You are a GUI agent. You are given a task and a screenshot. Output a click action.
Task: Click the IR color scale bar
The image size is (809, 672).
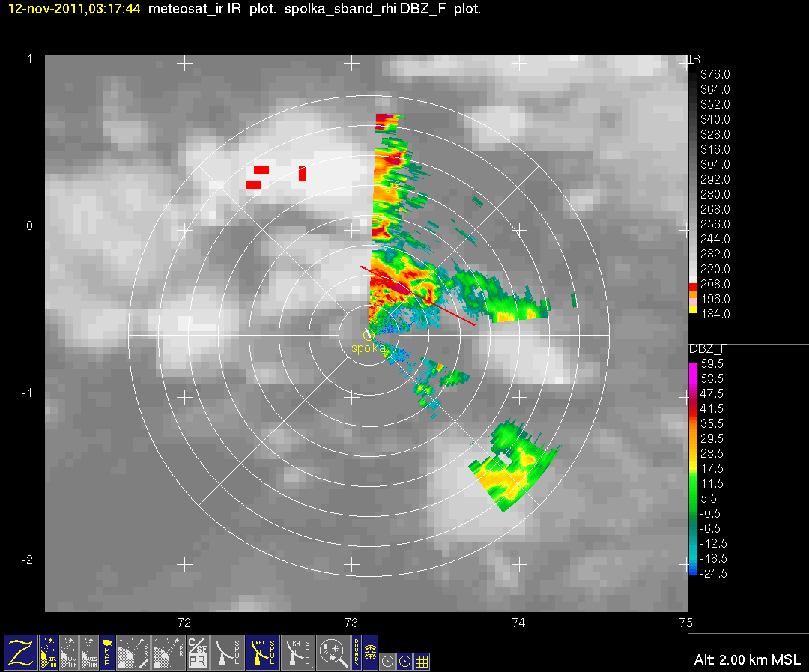pos(692,193)
